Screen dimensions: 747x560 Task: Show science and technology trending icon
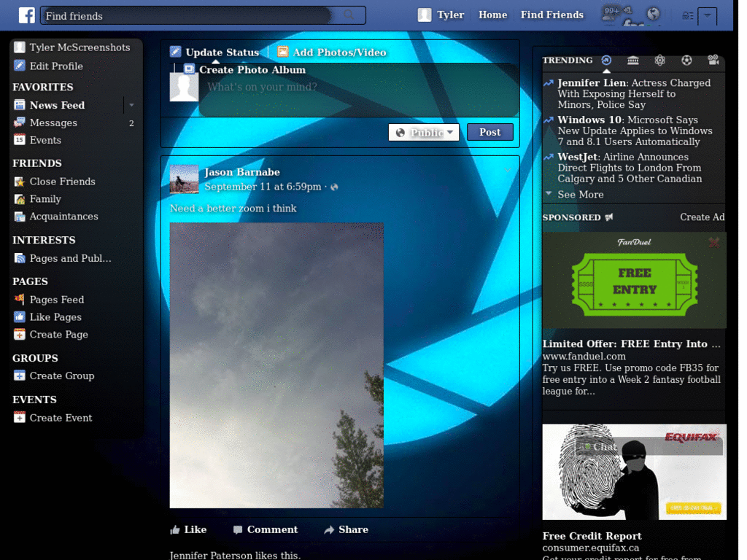tap(659, 60)
